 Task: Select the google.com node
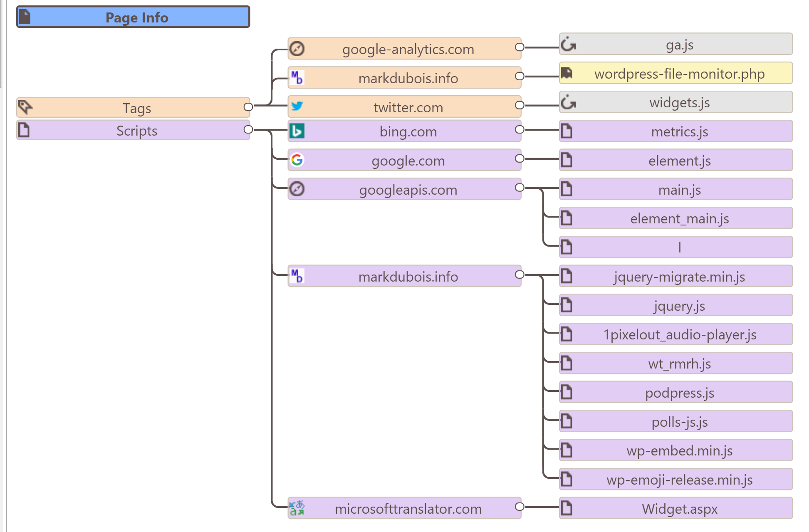click(404, 160)
